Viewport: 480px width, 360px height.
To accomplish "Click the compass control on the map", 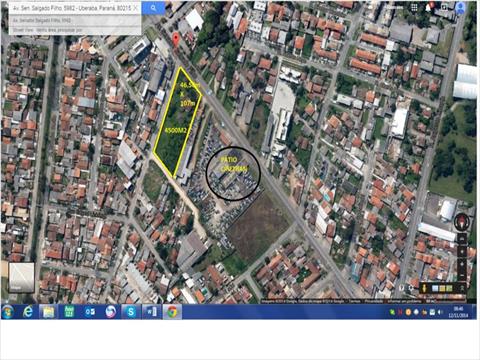I will coord(462,221).
